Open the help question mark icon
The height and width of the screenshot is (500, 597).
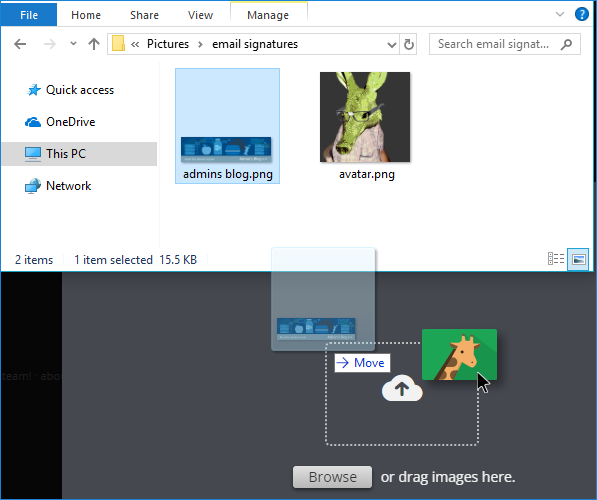pos(581,14)
